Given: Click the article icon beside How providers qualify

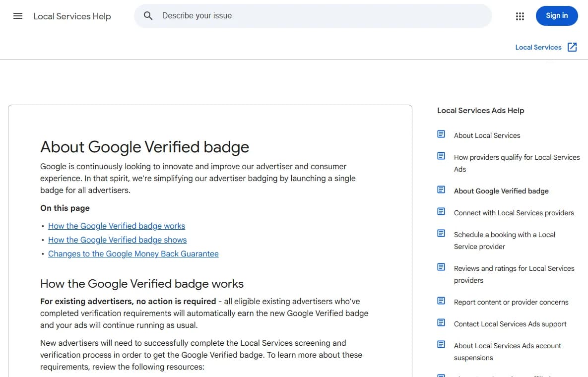Looking at the screenshot, I should (x=441, y=156).
